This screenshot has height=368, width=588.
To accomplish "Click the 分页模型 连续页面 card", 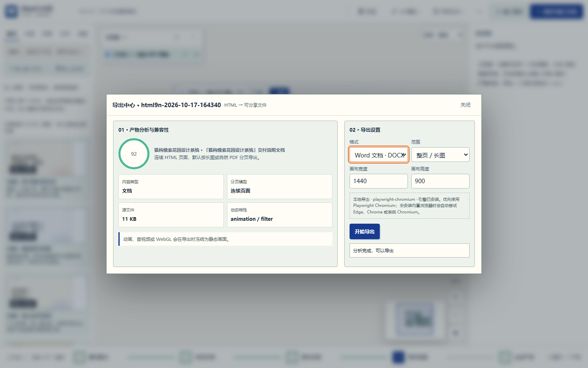I will tap(280, 186).
